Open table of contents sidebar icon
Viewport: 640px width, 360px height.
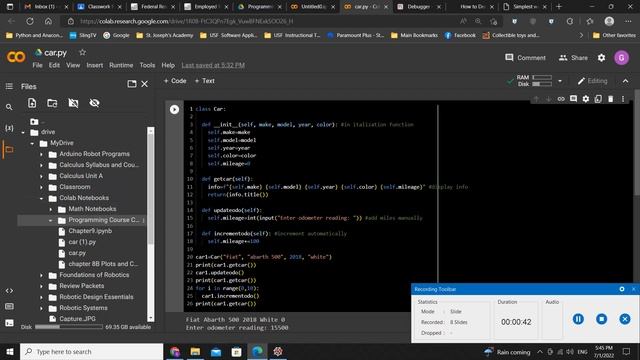[9, 86]
